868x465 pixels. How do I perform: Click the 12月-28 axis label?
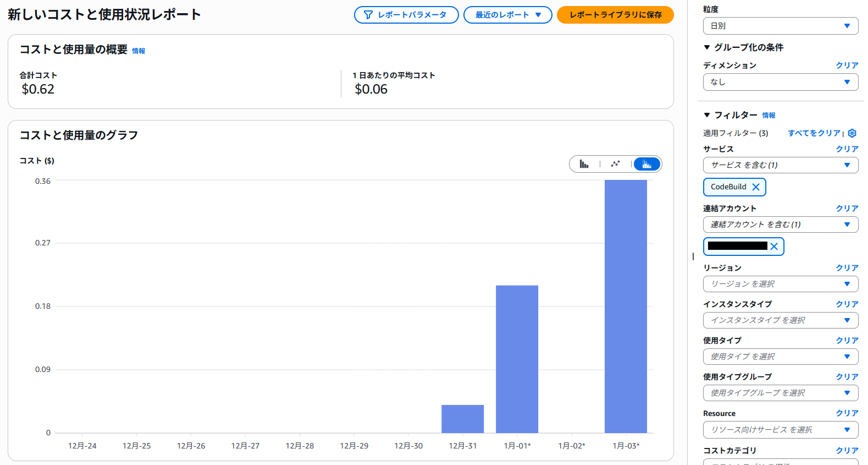point(300,446)
